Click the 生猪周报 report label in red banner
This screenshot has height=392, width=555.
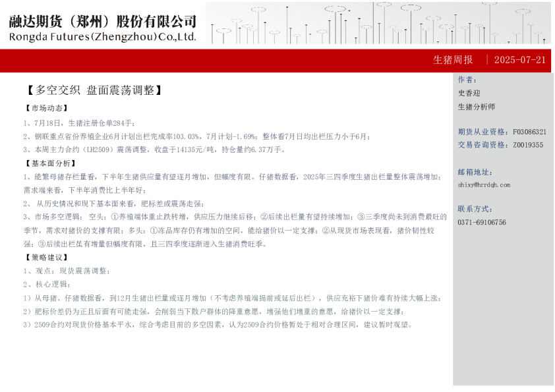(x=453, y=60)
